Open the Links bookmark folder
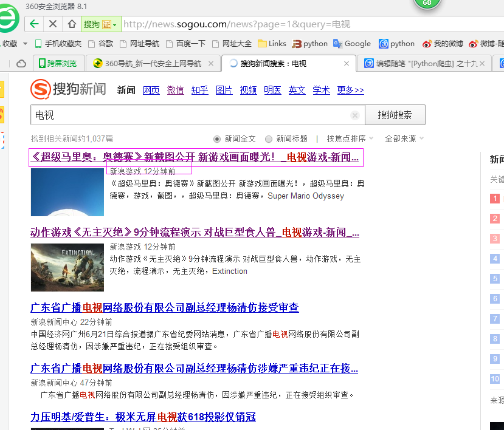 tap(272, 44)
